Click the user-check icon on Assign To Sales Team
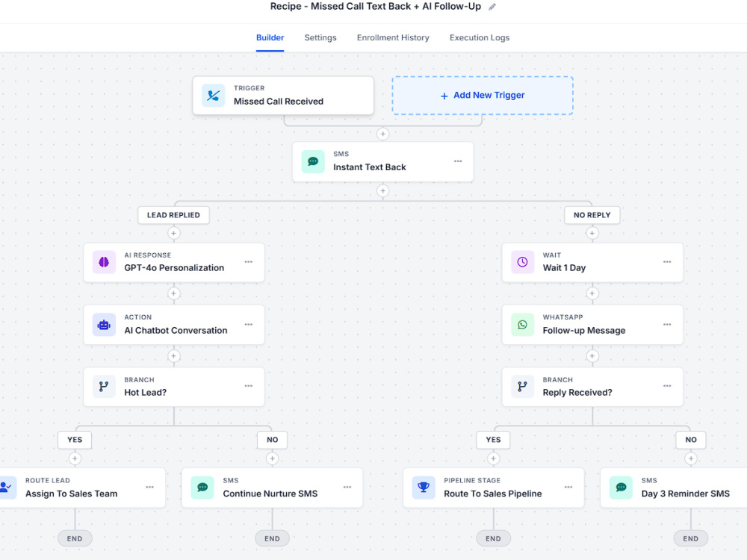 [7, 488]
